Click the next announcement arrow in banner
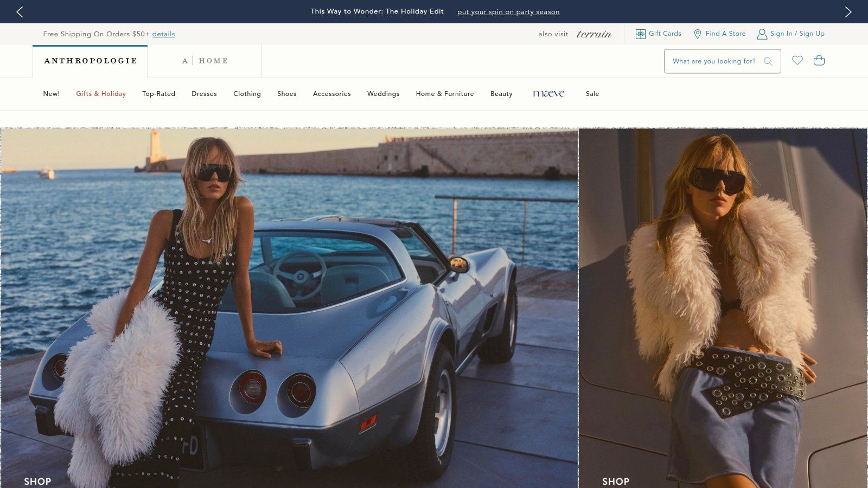The image size is (868, 488). pyautogui.click(x=848, y=12)
